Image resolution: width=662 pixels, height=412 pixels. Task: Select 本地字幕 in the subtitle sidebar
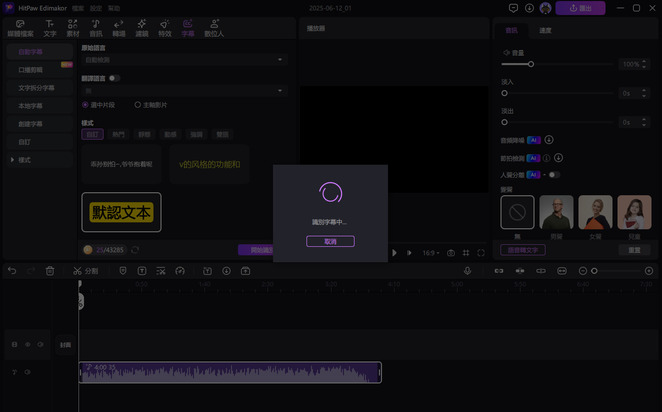click(x=40, y=106)
